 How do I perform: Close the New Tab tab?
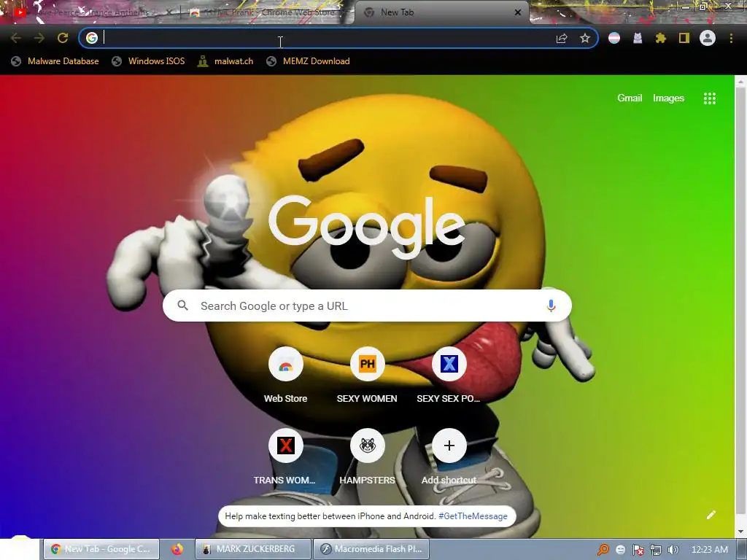(x=518, y=12)
